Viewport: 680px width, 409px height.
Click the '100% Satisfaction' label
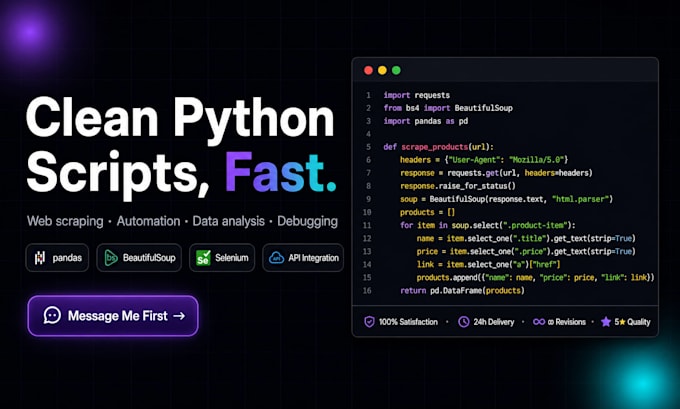408,322
